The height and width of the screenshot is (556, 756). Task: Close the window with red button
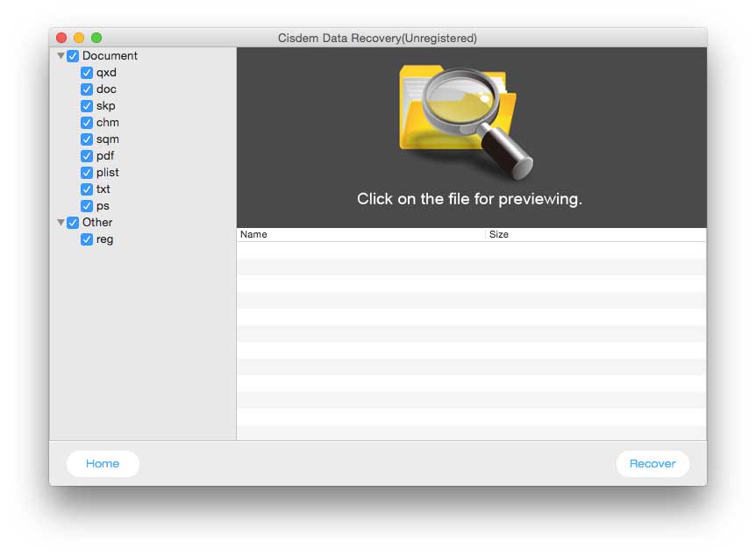pos(61,38)
